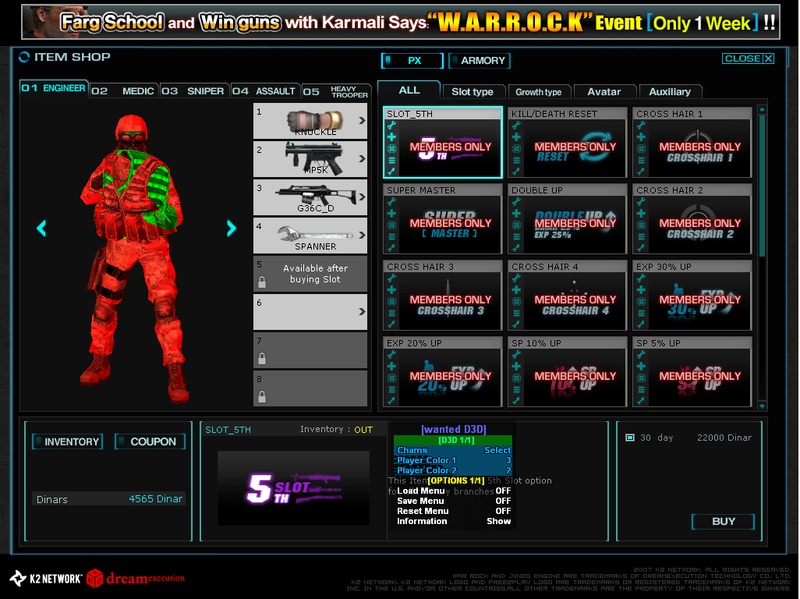Click item list scroll up arrow

click(762, 110)
